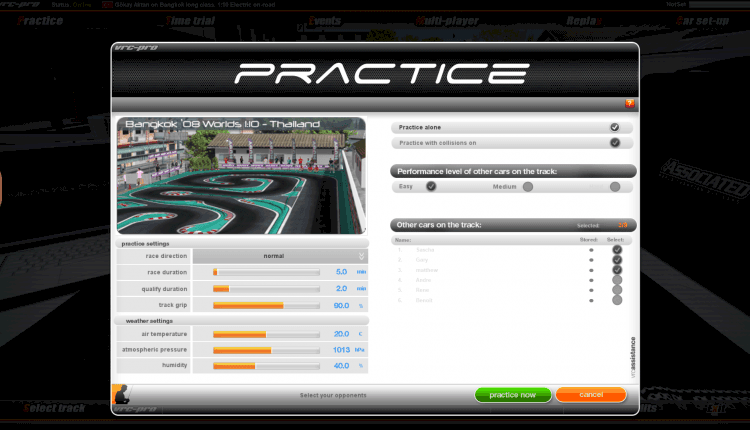Viewport: 750px width, 430px height.
Task: Click the Stored dot for Sascha
Action: coord(591,250)
